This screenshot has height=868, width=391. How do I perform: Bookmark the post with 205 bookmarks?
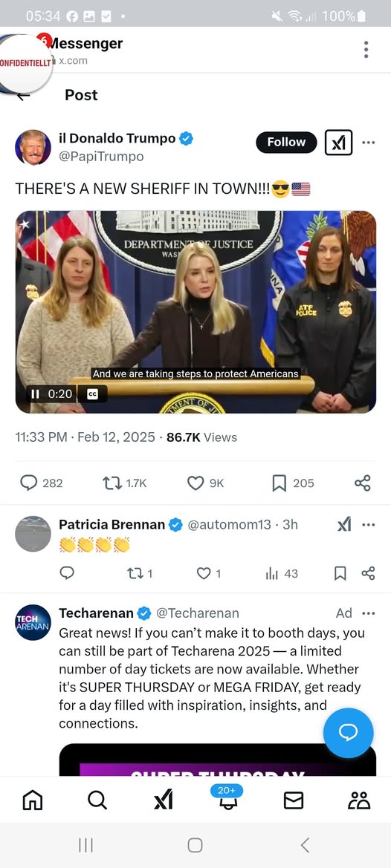click(279, 483)
